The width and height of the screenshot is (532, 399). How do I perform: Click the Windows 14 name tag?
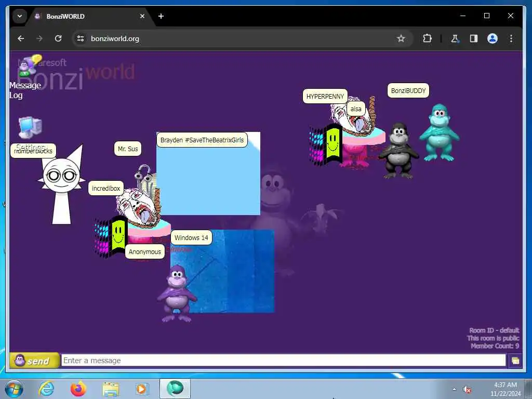coord(191,237)
